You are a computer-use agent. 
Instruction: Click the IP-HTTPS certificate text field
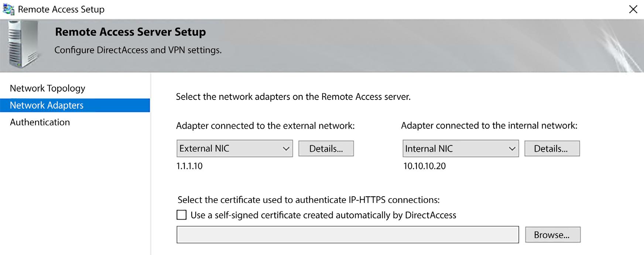point(347,235)
